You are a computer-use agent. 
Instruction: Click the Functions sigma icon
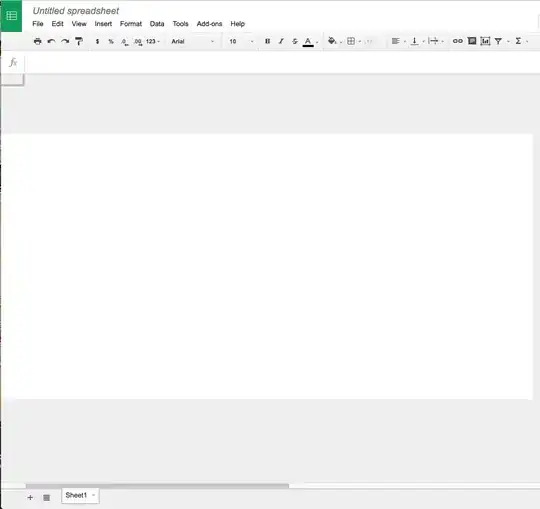click(x=518, y=41)
